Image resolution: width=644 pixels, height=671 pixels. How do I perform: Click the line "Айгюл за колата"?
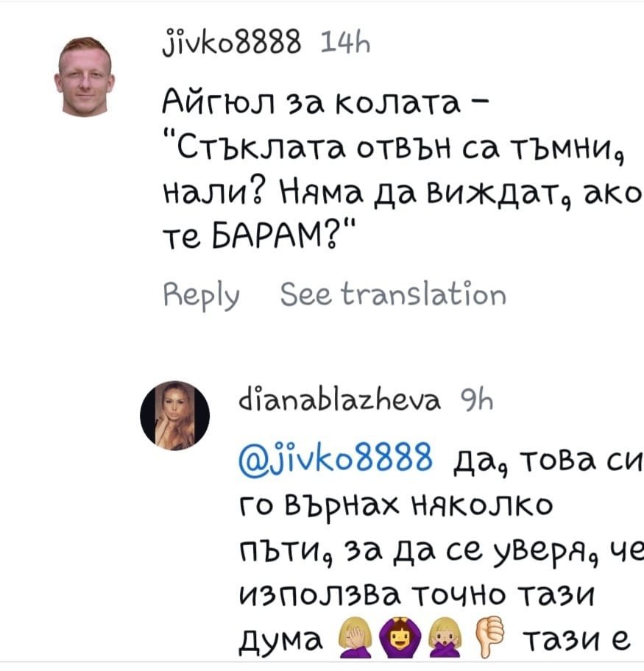point(325,103)
